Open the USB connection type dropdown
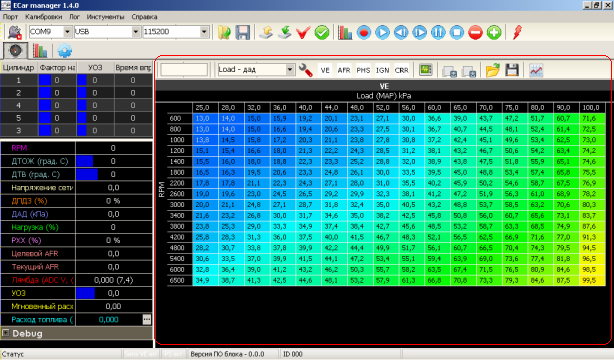This screenshot has height=360, width=614. (x=135, y=32)
